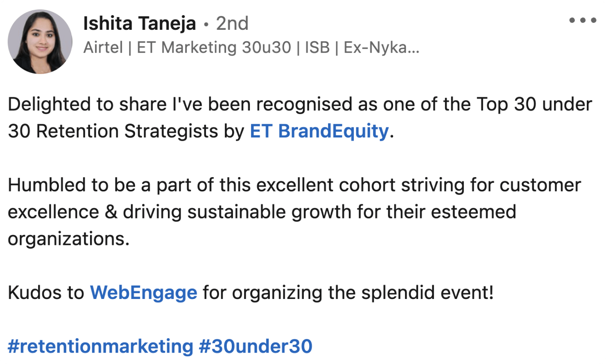Image resolution: width=606 pixels, height=364 pixels.
Task: Open the ET BrandEquity company link
Action: click(x=319, y=131)
